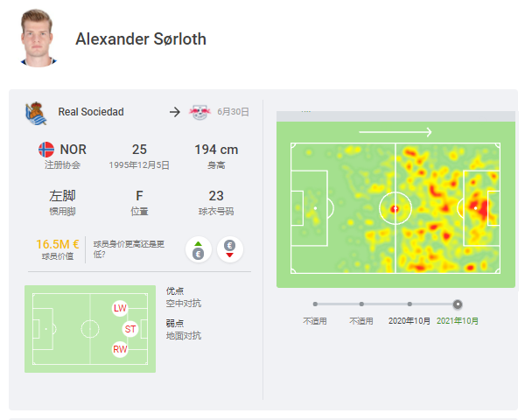Click the LW position marker on pitch
The width and height of the screenshot is (525, 420).
tap(120, 308)
